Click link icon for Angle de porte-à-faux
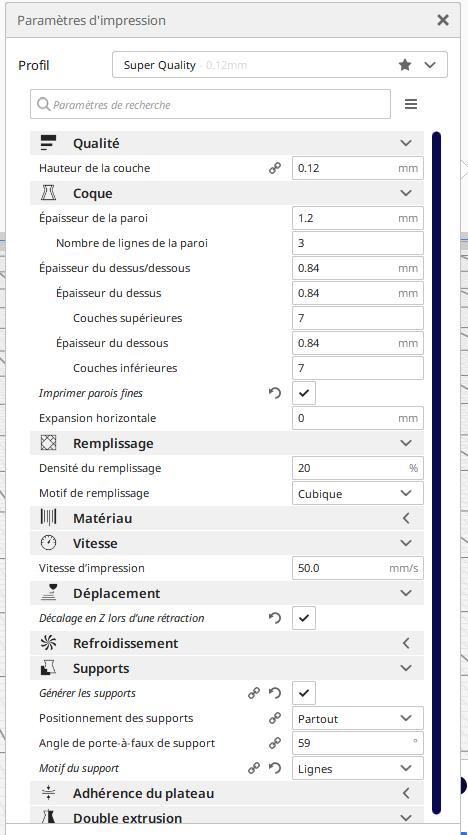This screenshot has height=835, width=468. [275, 743]
